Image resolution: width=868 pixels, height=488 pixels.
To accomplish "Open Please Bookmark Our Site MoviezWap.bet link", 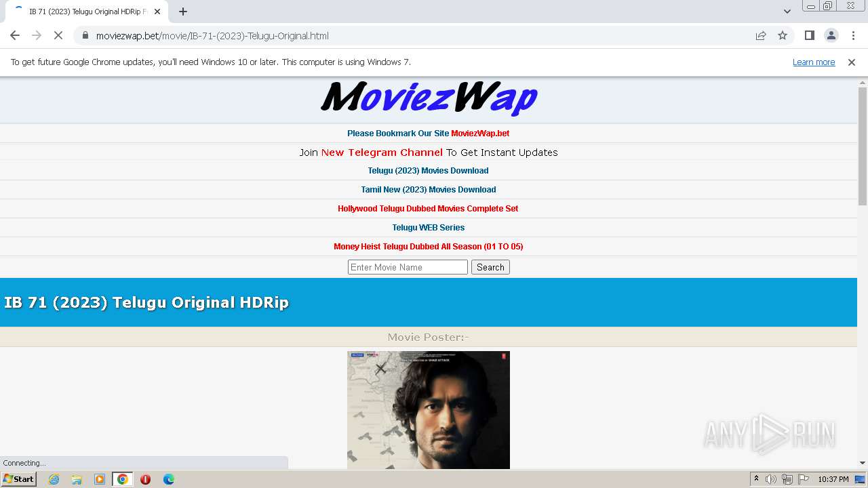I will (429, 134).
